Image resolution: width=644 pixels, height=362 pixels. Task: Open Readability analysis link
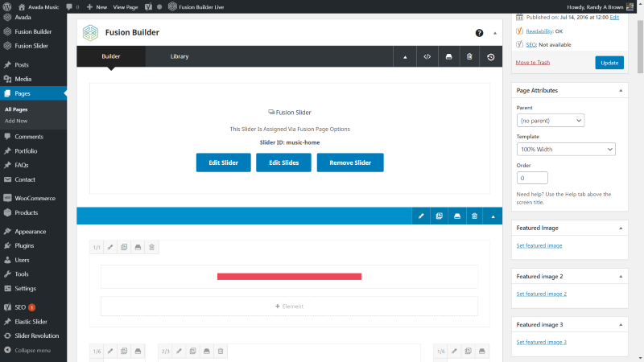point(539,31)
